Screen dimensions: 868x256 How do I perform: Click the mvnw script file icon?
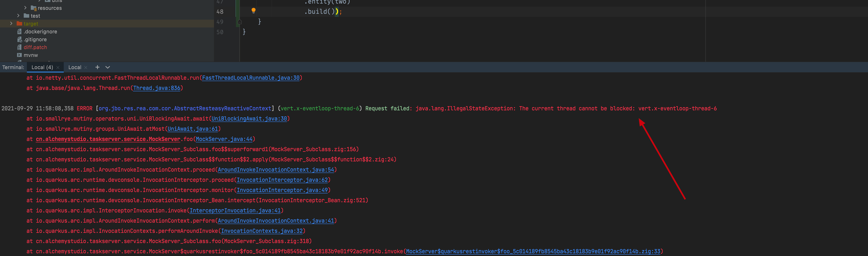20,55
